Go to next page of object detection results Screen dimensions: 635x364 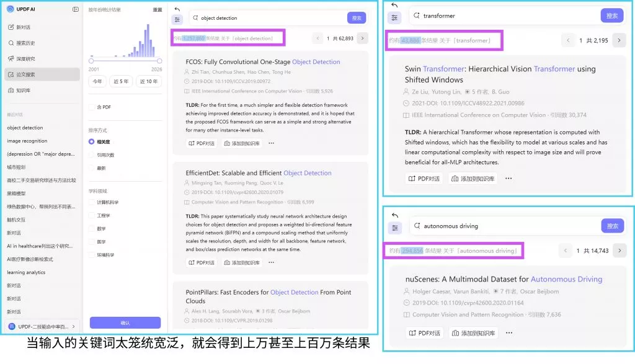(x=363, y=38)
